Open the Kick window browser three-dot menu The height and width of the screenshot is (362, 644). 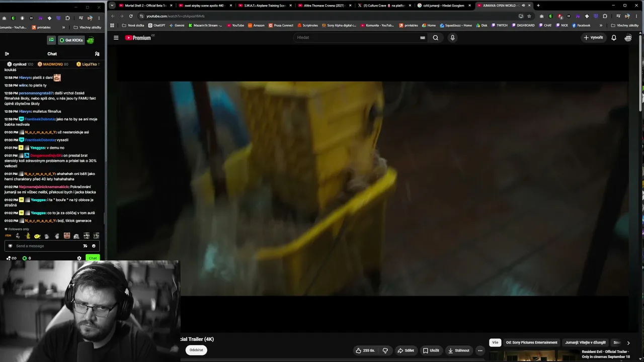coord(99,18)
